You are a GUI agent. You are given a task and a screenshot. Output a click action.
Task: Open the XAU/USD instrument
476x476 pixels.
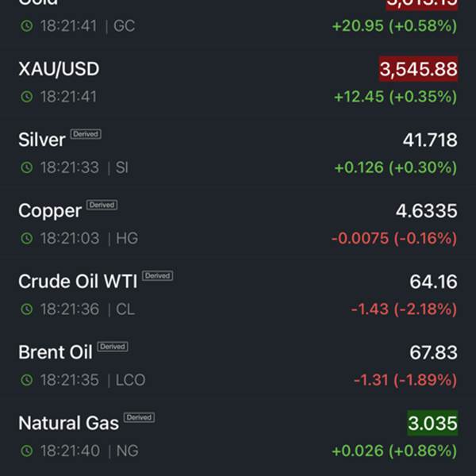coord(238,83)
